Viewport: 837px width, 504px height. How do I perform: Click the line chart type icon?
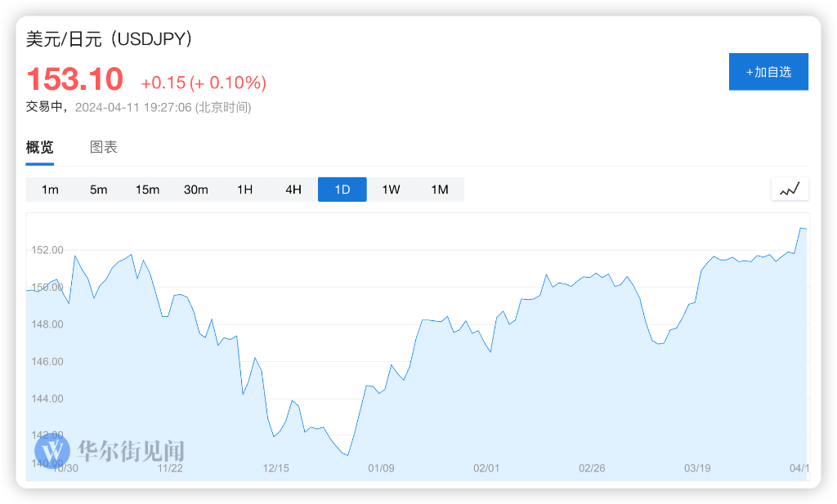790,190
